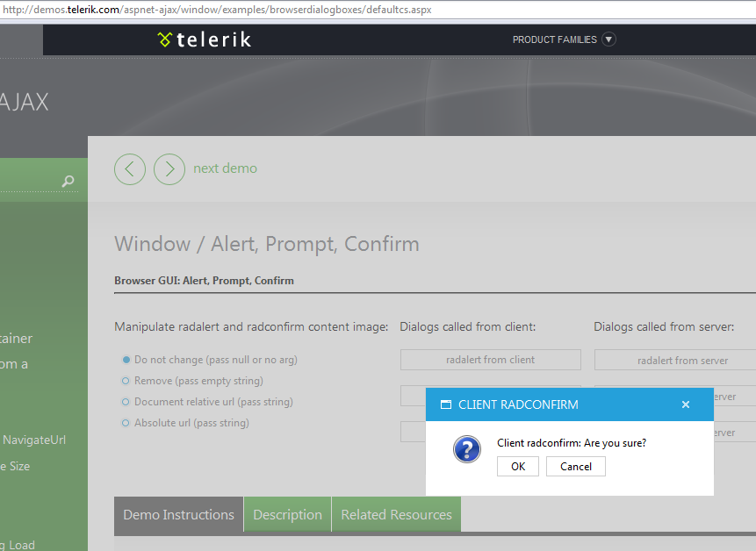Click the 'Dialogs called from client:' label
This screenshot has height=551, width=756.
tap(468, 327)
